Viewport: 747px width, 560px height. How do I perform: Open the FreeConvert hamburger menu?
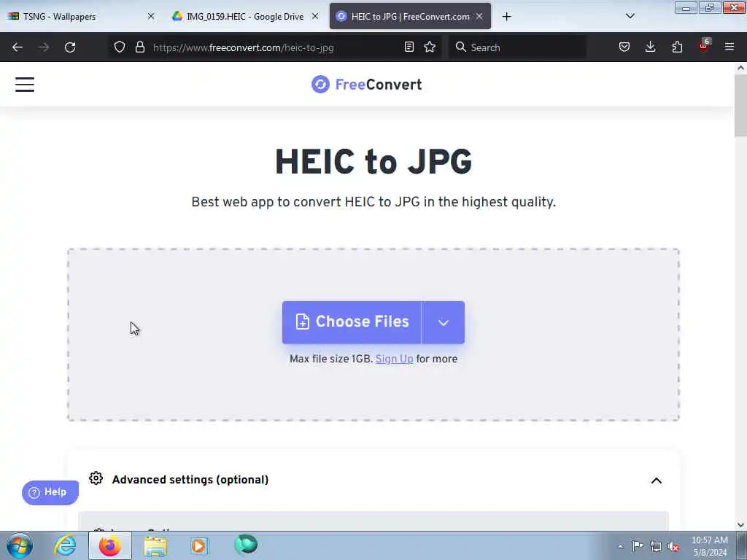[25, 85]
